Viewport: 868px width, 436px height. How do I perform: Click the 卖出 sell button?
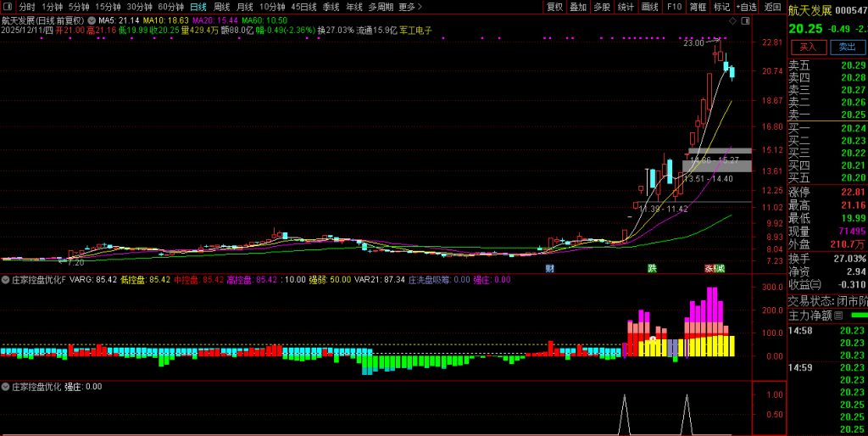pyautogui.click(x=848, y=48)
